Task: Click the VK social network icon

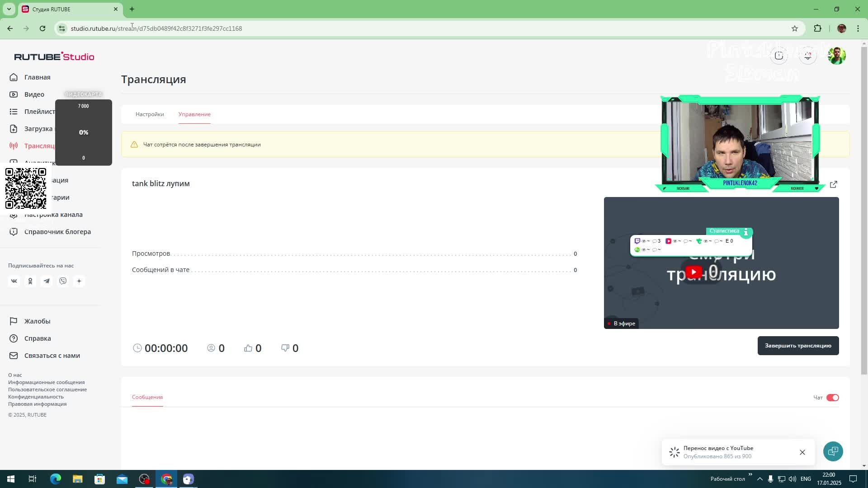Action: click(x=14, y=281)
